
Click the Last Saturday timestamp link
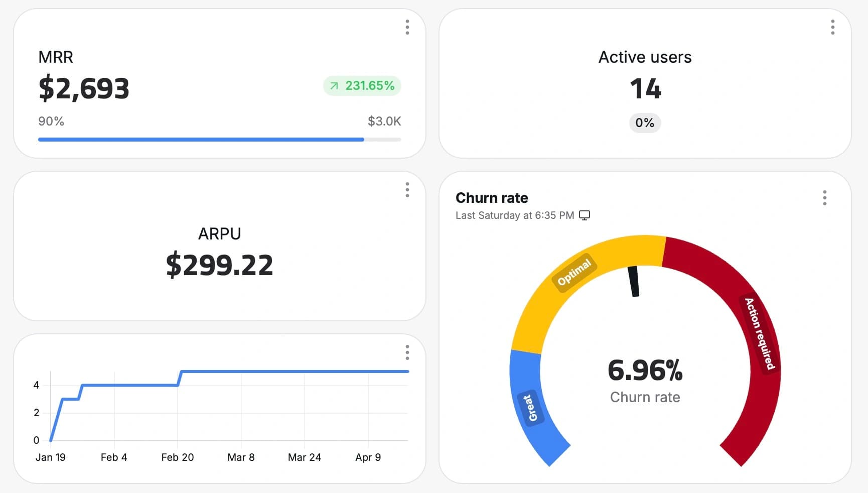(x=514, y=215)
